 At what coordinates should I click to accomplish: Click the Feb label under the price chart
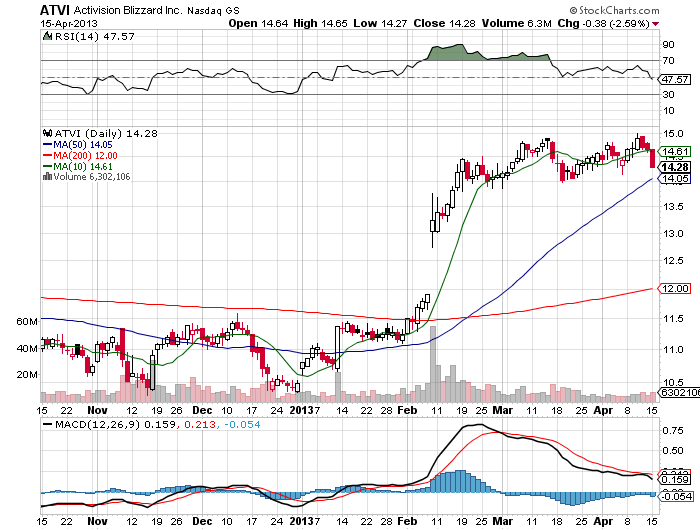[407, 410]
